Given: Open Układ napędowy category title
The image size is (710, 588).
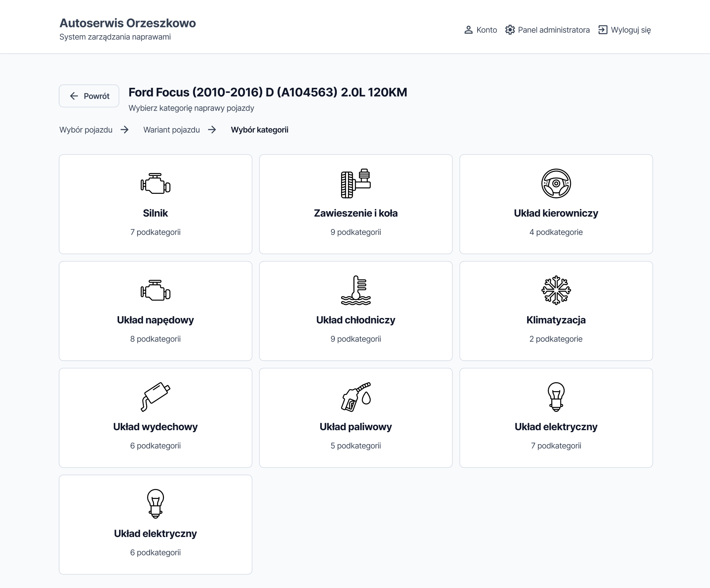Looking at the screenshot, I should [x=155, y=320].
